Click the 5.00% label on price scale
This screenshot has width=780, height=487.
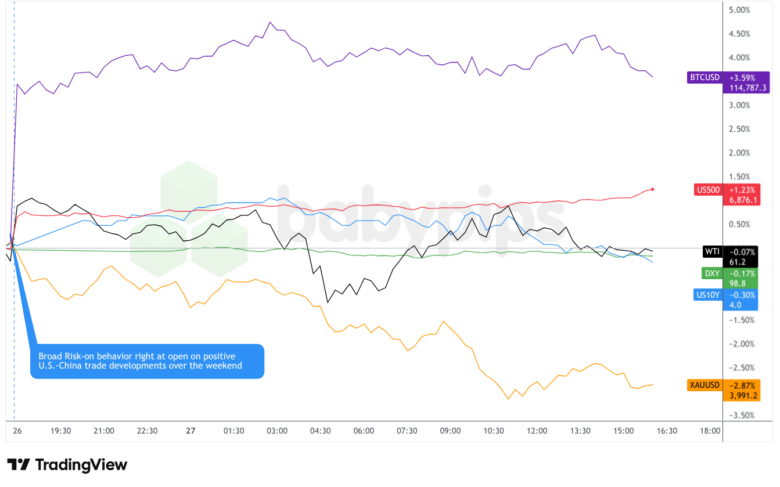pyautogui.click(x=740, y=11)
